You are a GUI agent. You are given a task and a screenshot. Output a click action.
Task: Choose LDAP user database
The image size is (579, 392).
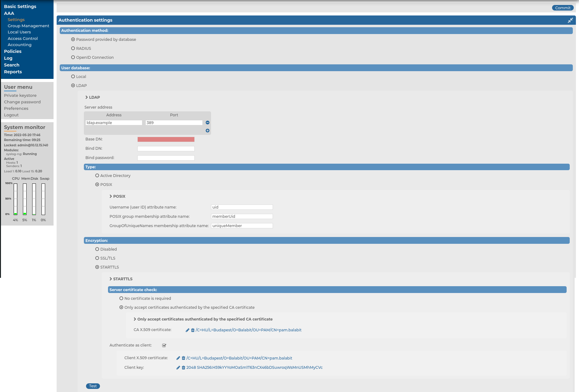pyautogui.click(x=73, y=85)
